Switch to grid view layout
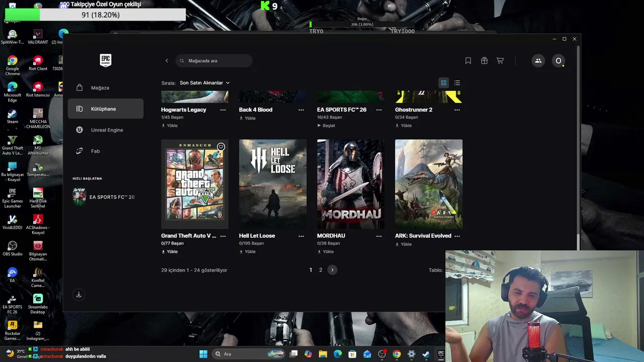The height and width of the screenshot is (362, 644). coord(444,83)
